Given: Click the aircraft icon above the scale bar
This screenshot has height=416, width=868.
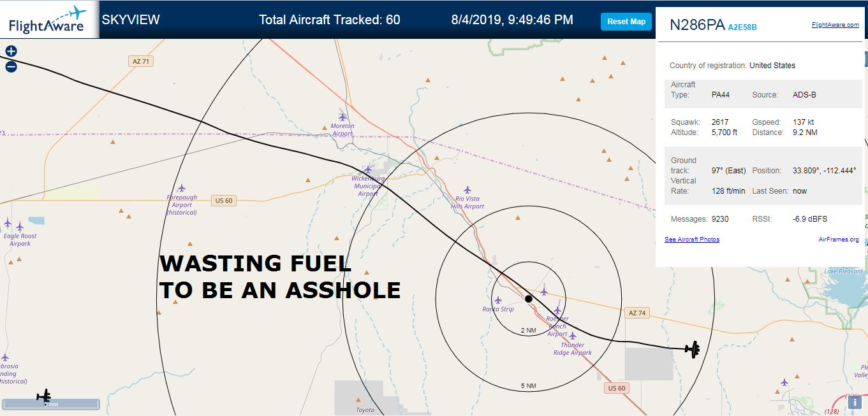Looking at the screenshot, I should tap(44, 396).
